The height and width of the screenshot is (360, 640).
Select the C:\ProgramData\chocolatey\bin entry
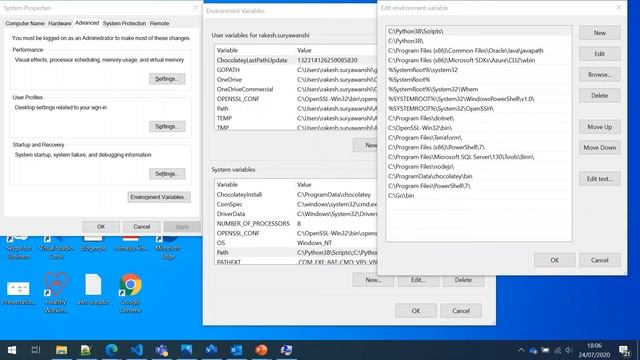pyautogui.click(x=479, y=176)
